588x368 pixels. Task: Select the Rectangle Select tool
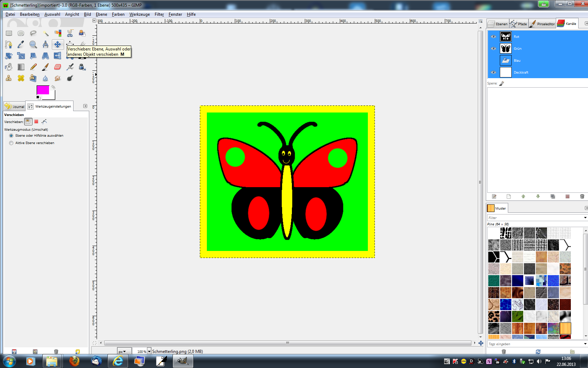9,33
